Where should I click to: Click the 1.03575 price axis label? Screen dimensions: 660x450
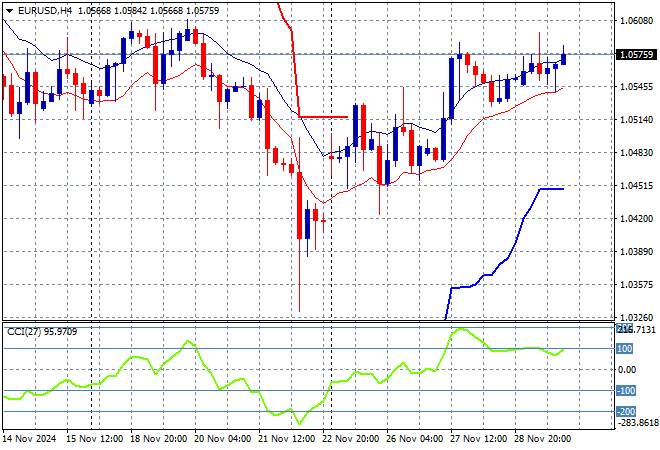point(636,285)
